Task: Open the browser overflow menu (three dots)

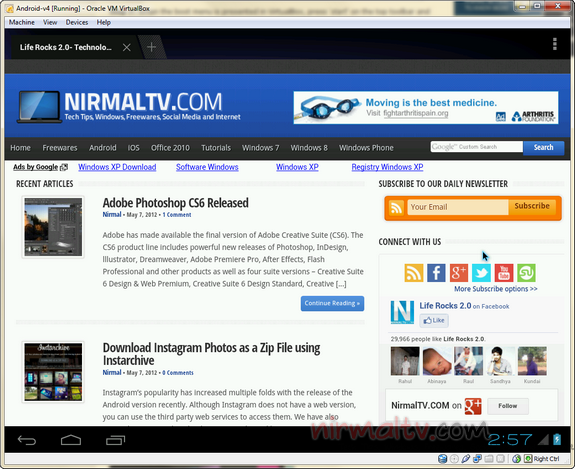Action: click(554, 44)
